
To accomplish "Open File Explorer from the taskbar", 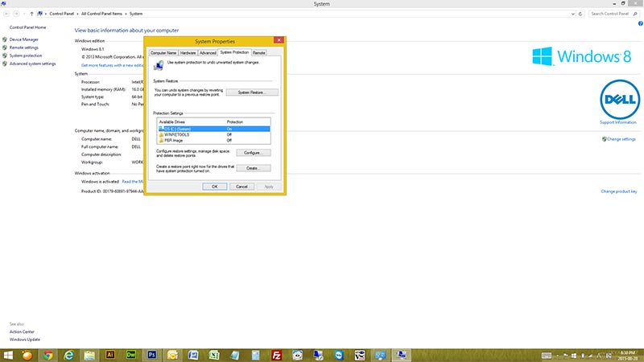I will click(89, 355).
